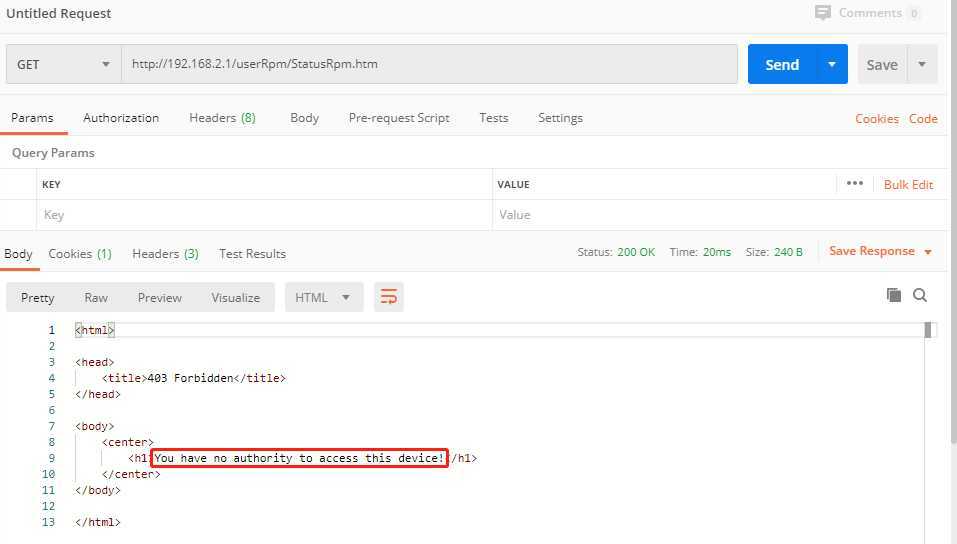
Task: Open the Cookies link
Action: (x=876, y=118)
